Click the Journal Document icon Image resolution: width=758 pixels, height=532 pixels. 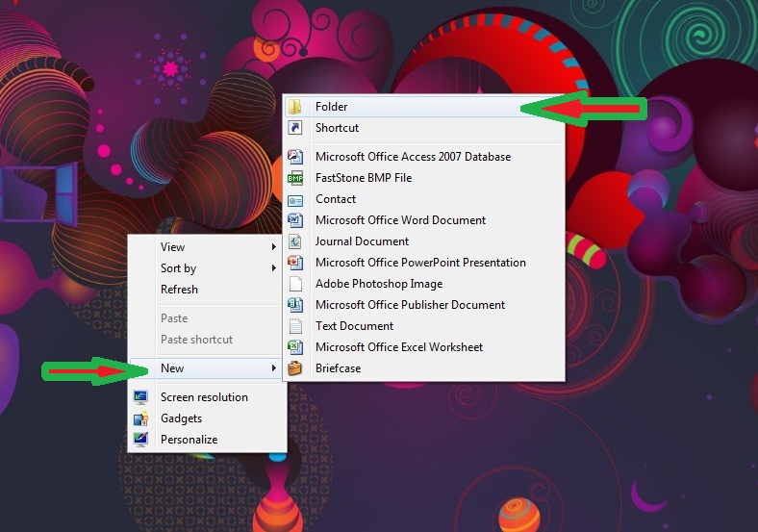coord(295,241)
